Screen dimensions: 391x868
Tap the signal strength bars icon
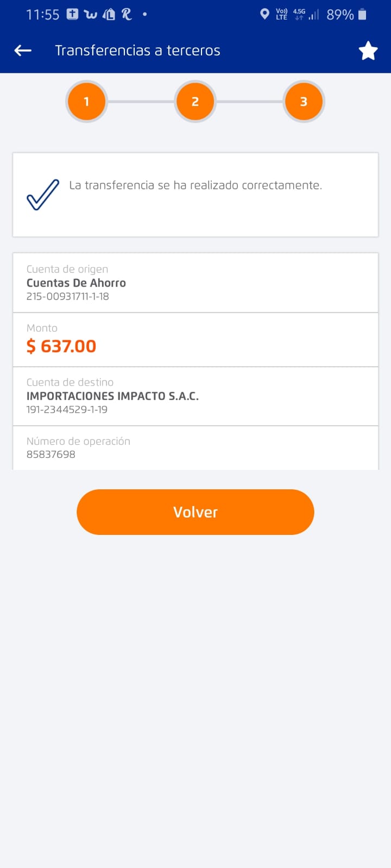[314, 15]
